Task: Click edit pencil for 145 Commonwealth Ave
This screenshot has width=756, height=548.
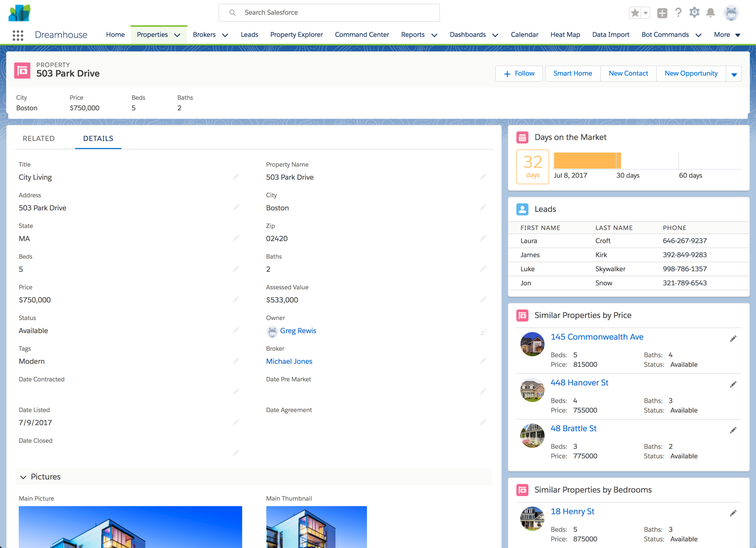Action: tap(733, 339)
